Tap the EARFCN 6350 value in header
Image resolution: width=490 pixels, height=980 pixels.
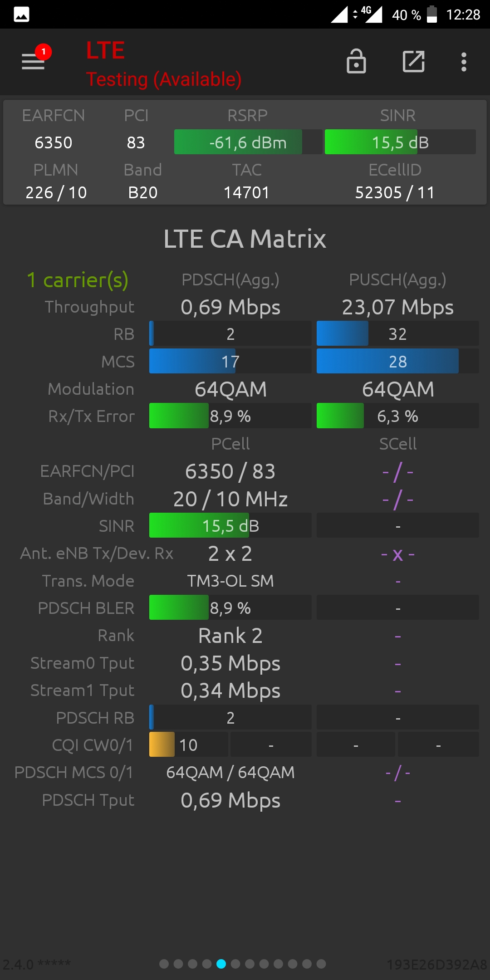[x=54, y=142]
